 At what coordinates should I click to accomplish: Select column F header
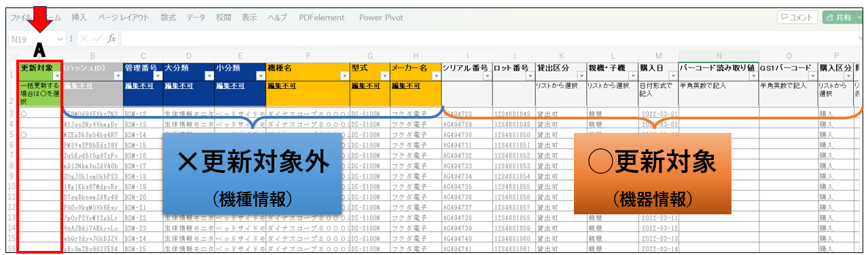(x=308, y=56)
